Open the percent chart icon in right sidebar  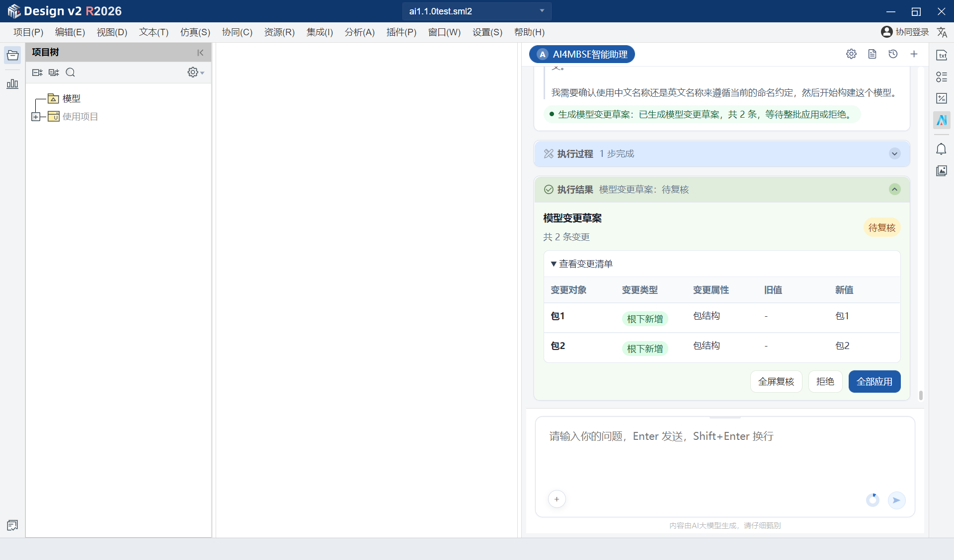click(x=942, y=98)
